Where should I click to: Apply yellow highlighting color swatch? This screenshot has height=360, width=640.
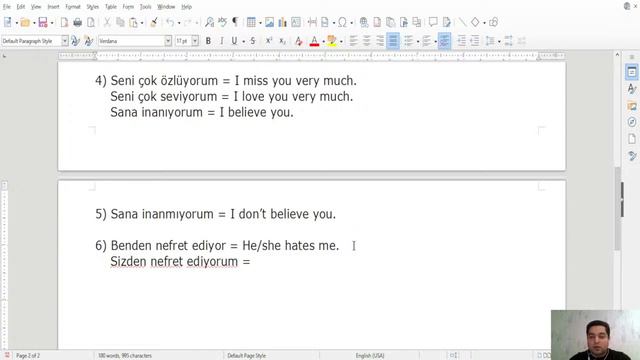coord(332,41)
